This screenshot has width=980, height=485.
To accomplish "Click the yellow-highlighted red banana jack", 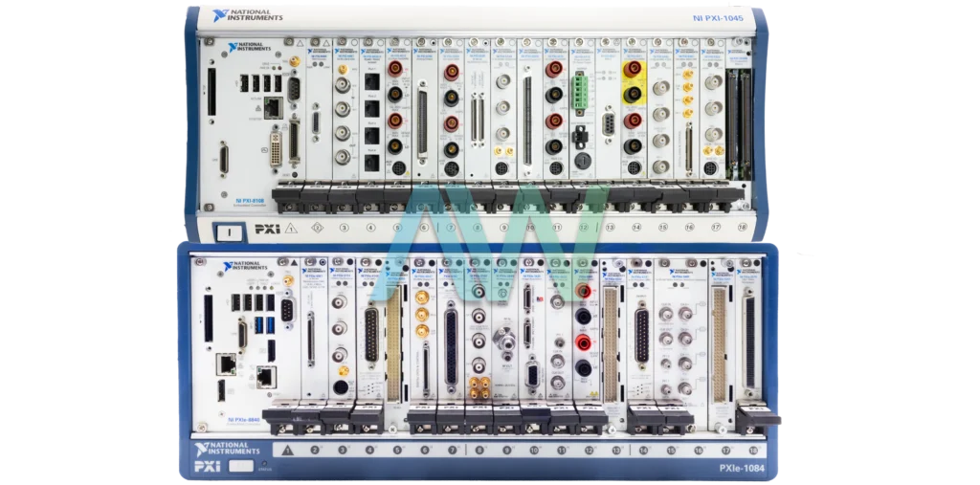I will pos(634,68).
